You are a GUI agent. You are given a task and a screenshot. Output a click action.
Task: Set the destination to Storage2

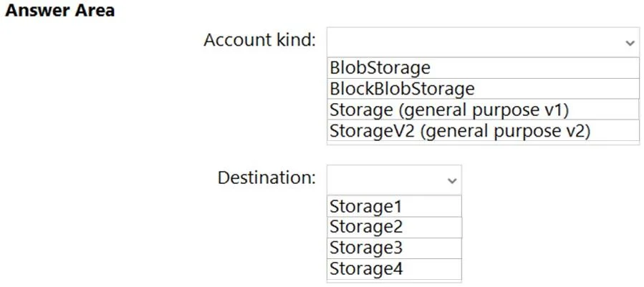point(394,227)
